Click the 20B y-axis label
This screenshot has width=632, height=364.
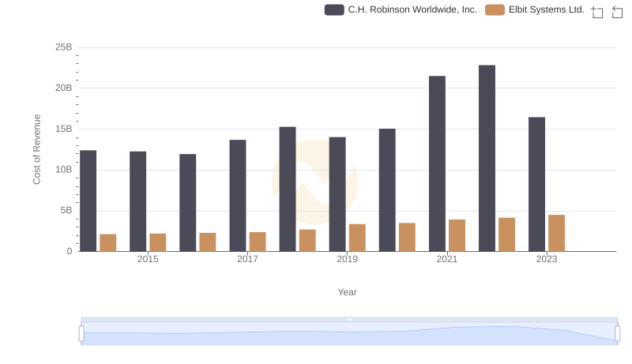(64, 88)
